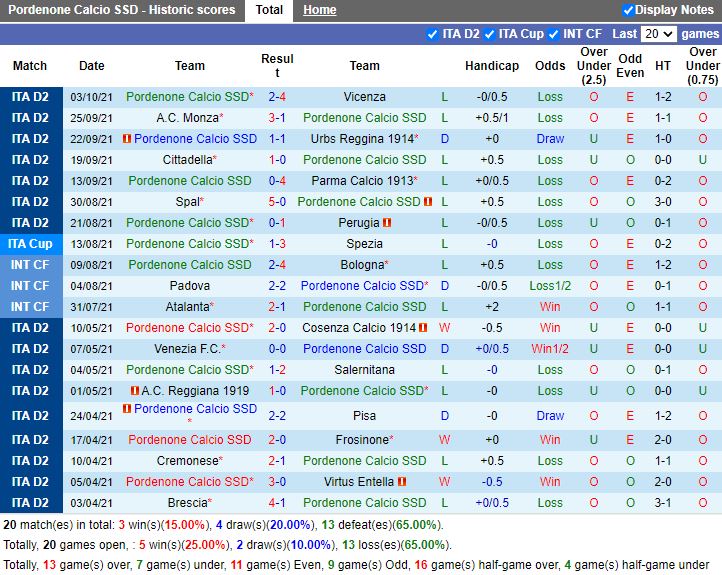Click the Handicap column header
Viewport: 722px width, 575px height.
pyautogui.click(x=492, y=66)
